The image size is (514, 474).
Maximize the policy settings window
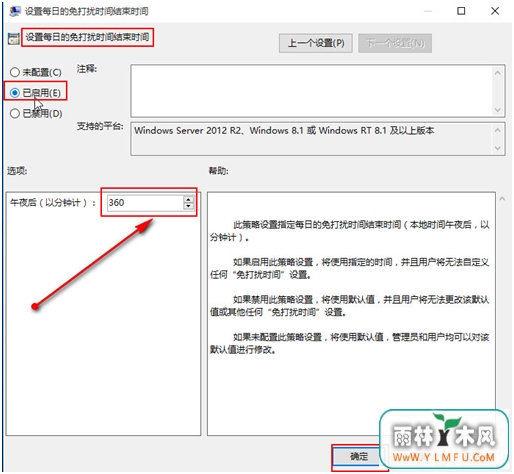[461, 11]
